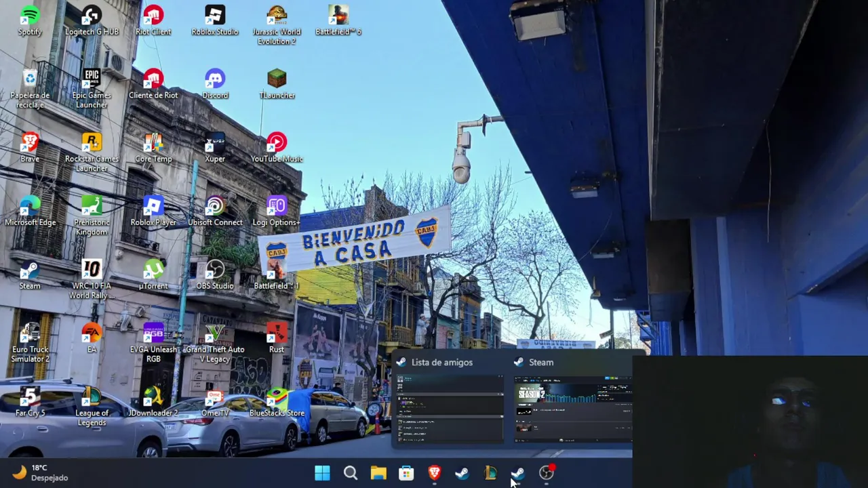Select the Battlefield 6 desktop icon

tap(338, 20)
